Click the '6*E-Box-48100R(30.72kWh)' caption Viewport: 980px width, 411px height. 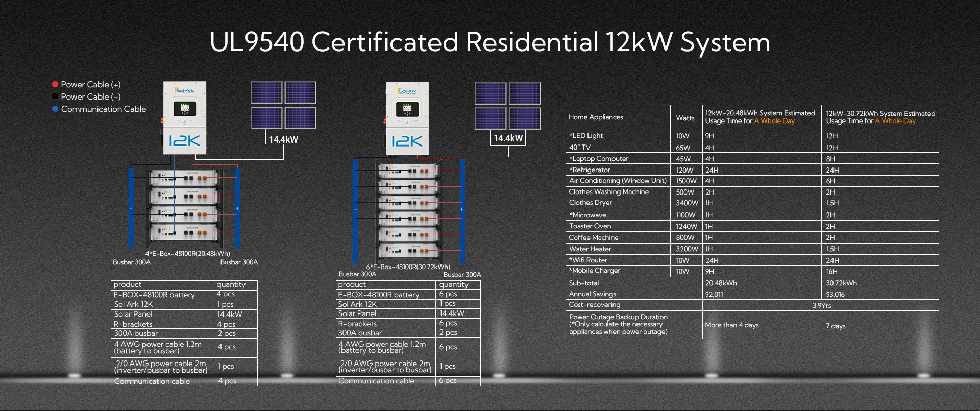408,267
